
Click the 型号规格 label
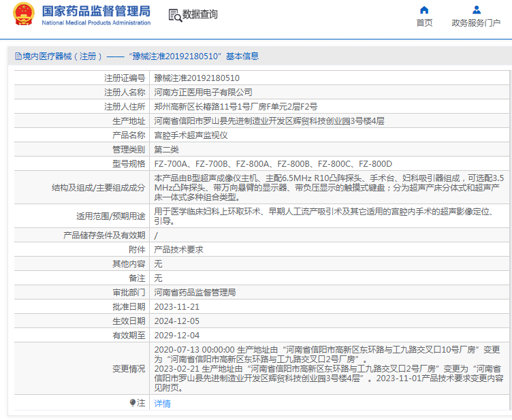[x=129, y=164]
